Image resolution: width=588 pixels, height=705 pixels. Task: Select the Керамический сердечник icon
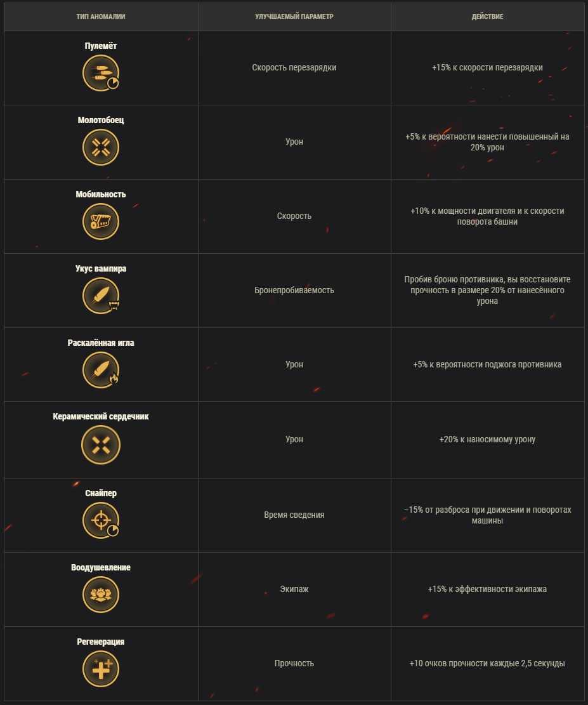(101, 445)
